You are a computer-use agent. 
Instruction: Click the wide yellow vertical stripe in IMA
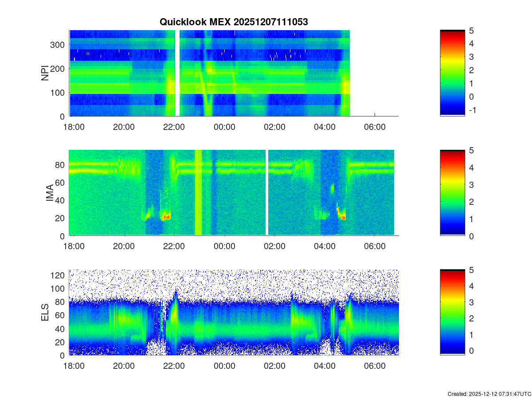(x=198, y=193)
